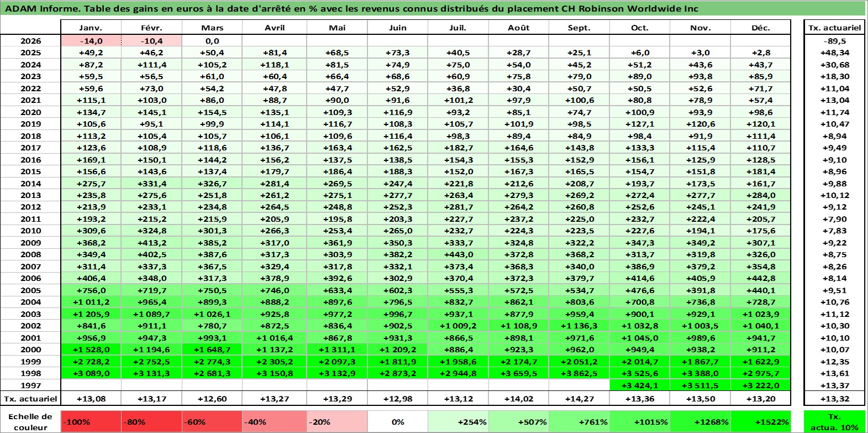Click the 'Tx. actuariel' right column header
868x433 pixels.
coord(835,28)
